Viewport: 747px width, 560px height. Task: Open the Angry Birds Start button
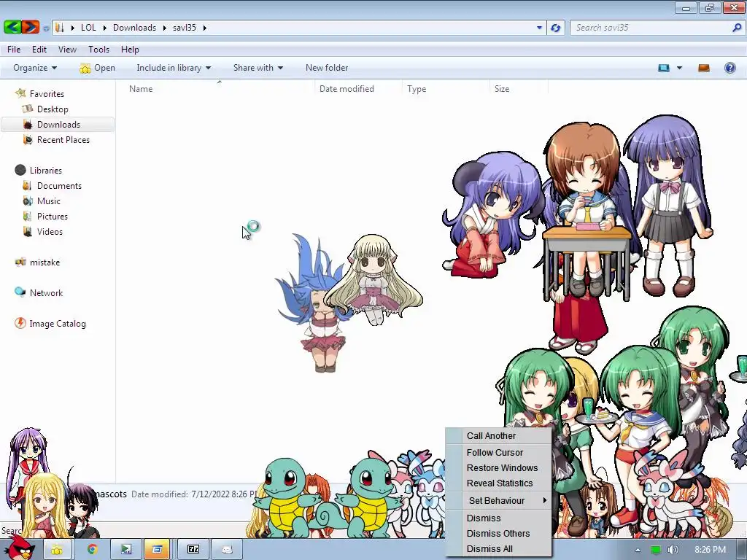20,548
